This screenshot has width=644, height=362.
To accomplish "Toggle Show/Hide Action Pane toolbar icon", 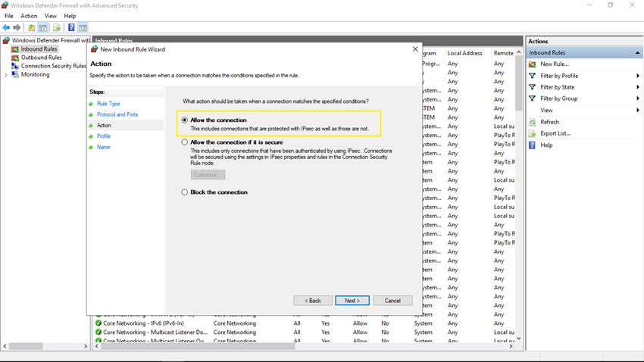I will coord(83,27).
